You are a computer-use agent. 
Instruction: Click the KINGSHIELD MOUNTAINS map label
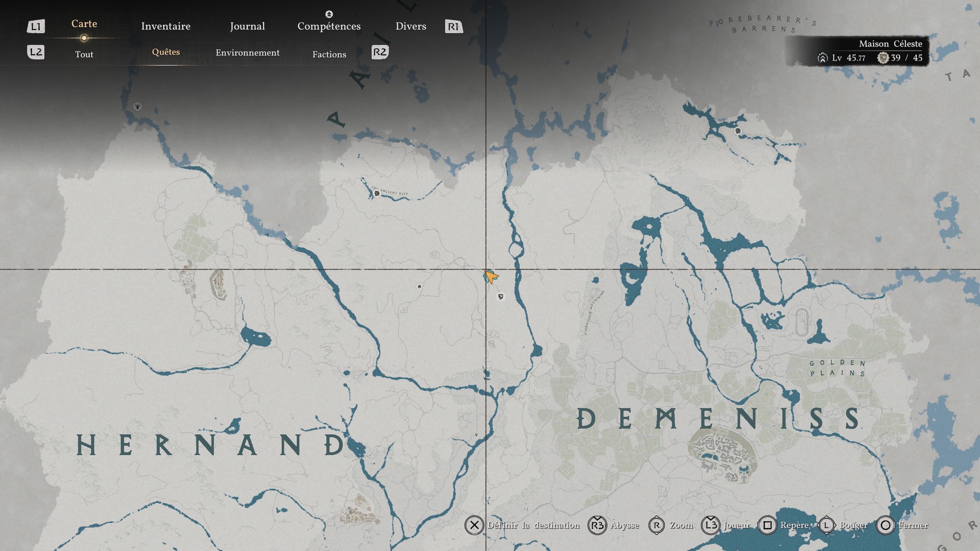pos(594,312)
